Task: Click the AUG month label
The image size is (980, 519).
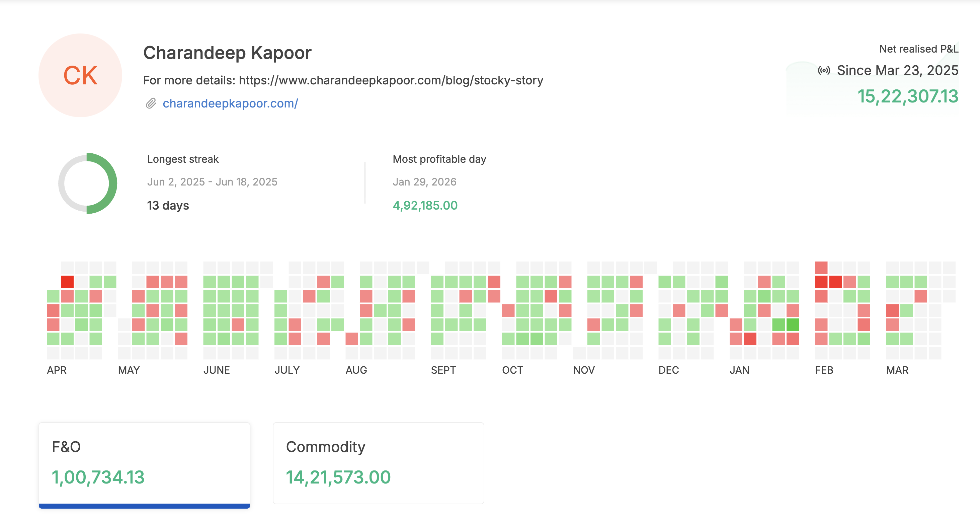Action: [356, 370]
